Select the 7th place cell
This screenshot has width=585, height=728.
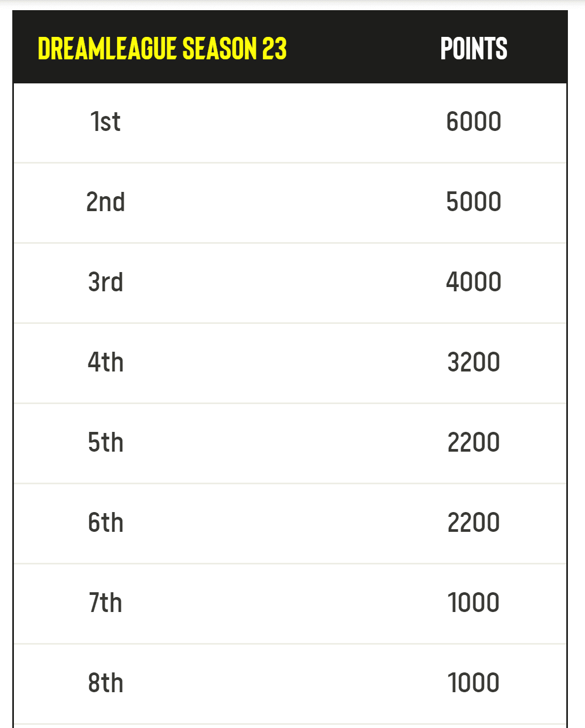105,603
